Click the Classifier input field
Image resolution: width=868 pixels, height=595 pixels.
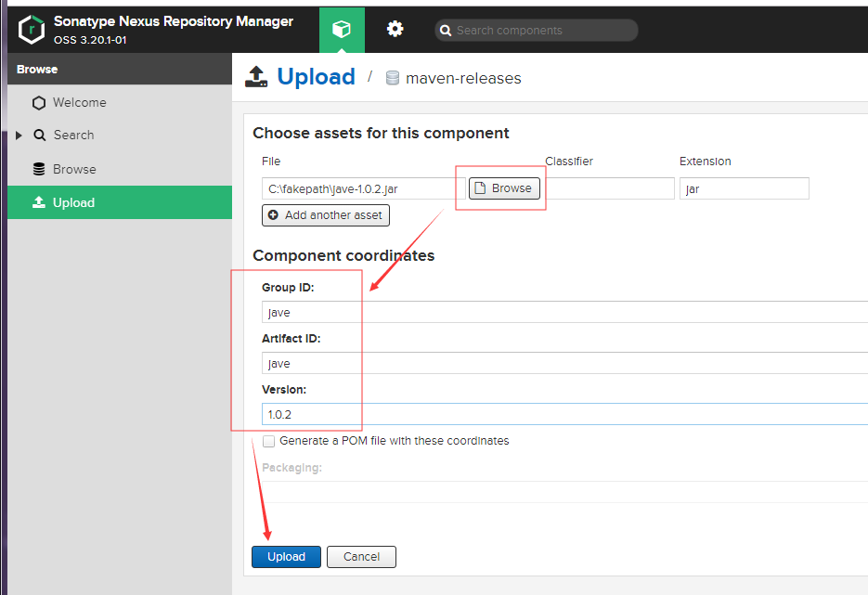(x=608, y=188)
